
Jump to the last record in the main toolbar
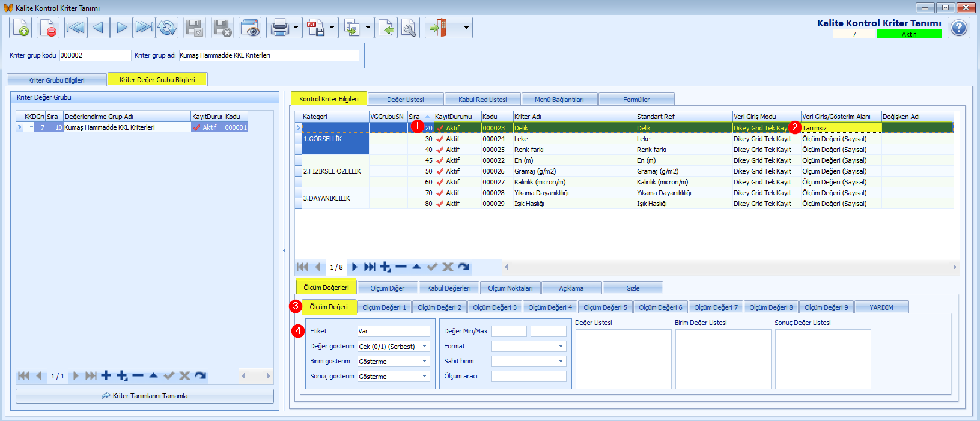144,28
